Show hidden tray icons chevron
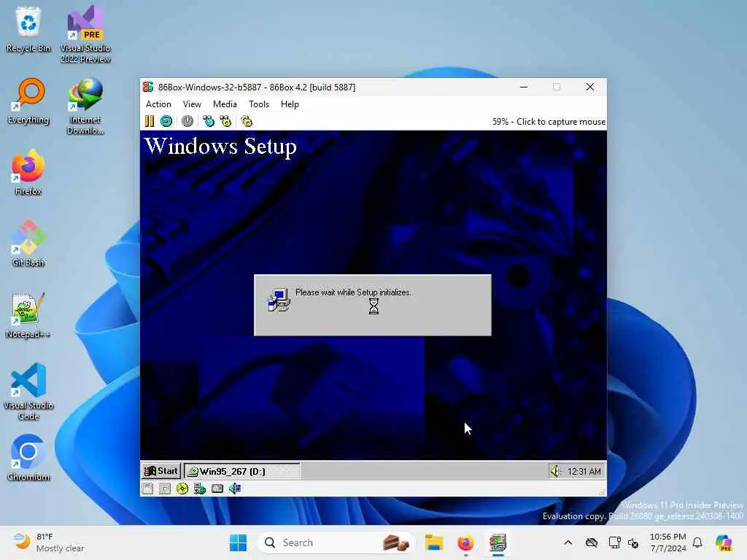 click(x=568, y=542)
